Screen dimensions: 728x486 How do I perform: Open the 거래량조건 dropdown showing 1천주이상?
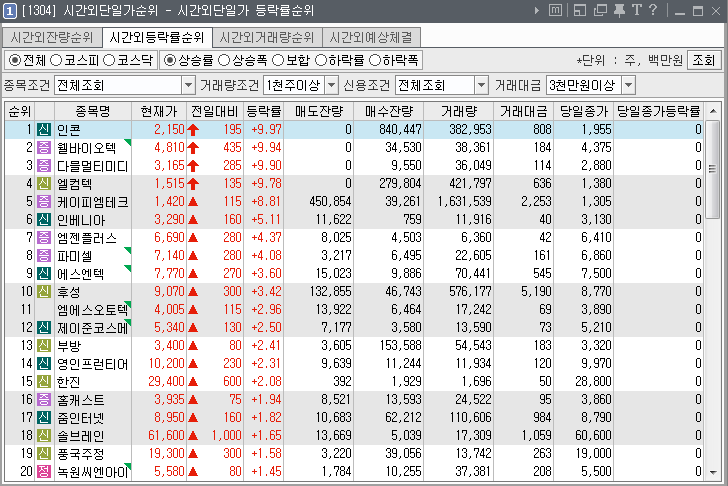tap(300, 85)
